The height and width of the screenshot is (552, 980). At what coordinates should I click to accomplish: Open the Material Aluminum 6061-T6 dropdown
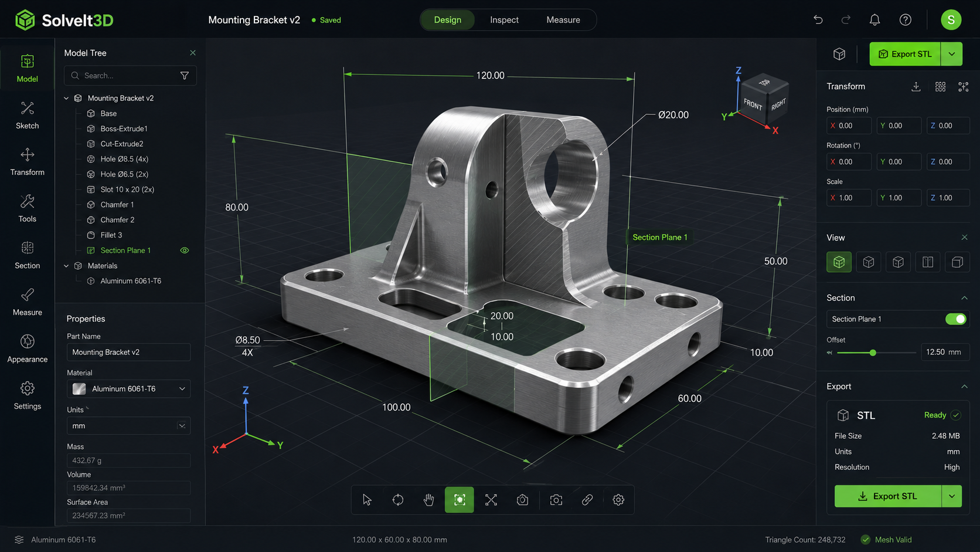[128, 389]
